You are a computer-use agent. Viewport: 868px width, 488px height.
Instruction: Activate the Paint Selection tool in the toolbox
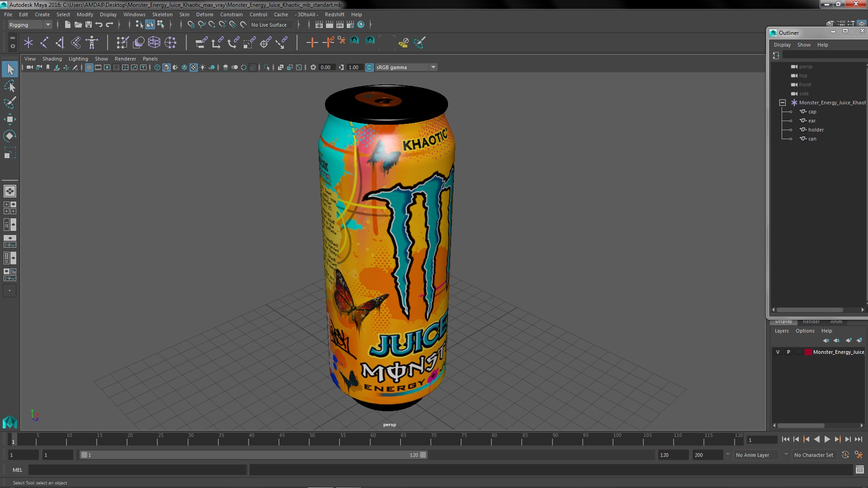[10, 103]
